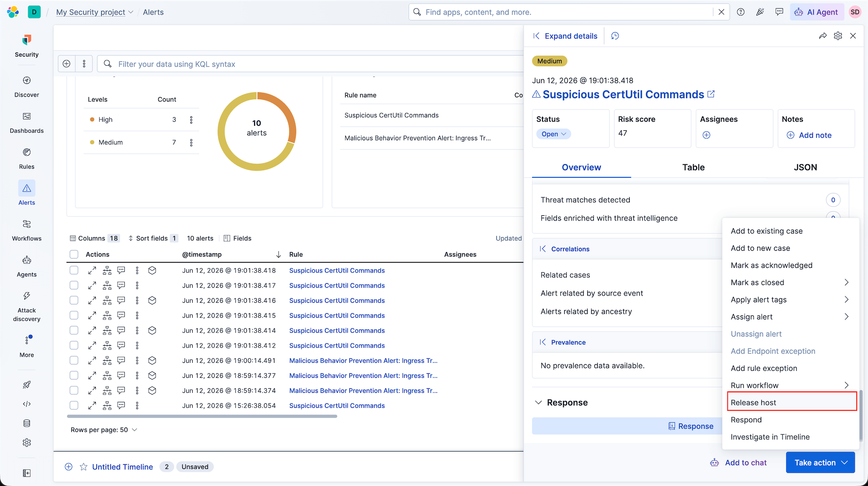This screenshot has height=486, width=868.
Task: Open Agents in the sidebar
Action: click(x=27, y=267)
